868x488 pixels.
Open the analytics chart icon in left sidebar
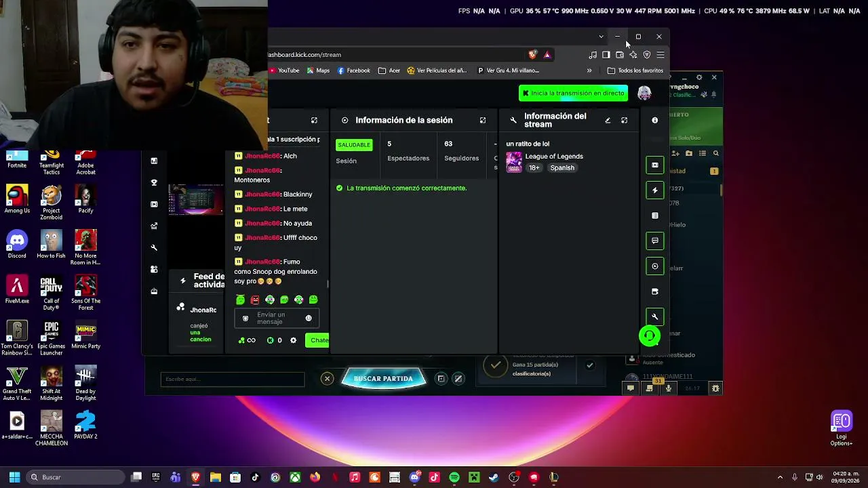154,226
